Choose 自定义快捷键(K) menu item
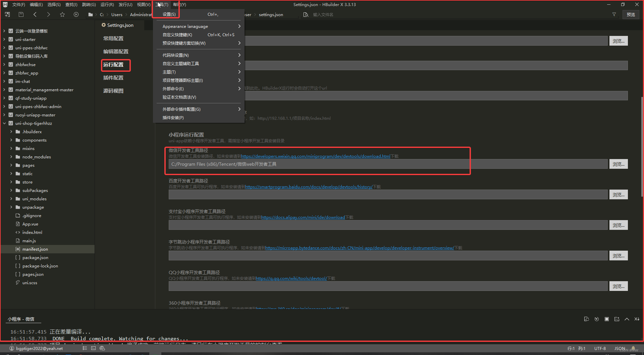 [198, 35]
